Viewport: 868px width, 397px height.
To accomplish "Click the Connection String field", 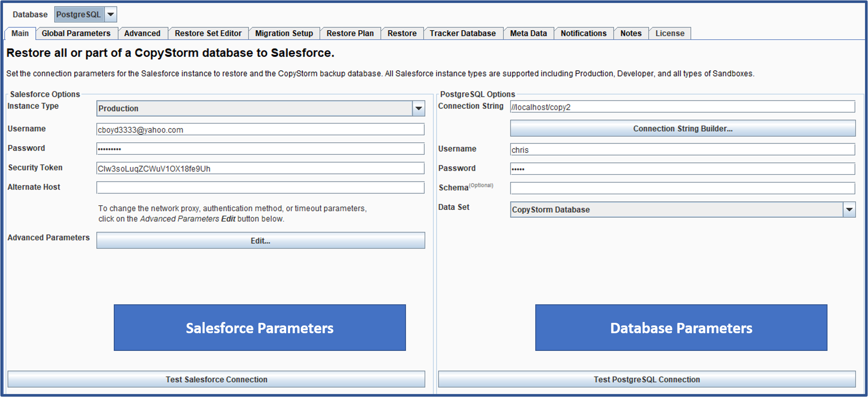I will pyautogui.click(x=683, y=106).
